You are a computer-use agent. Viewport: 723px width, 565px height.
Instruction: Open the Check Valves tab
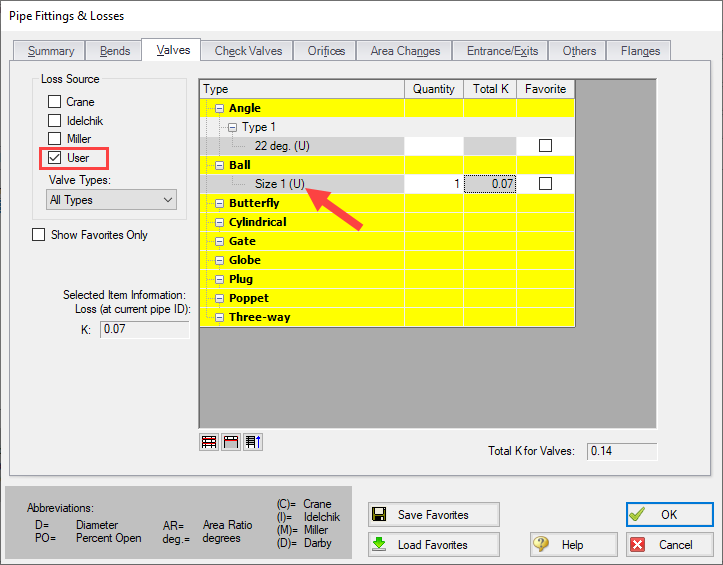pos(248,51)
